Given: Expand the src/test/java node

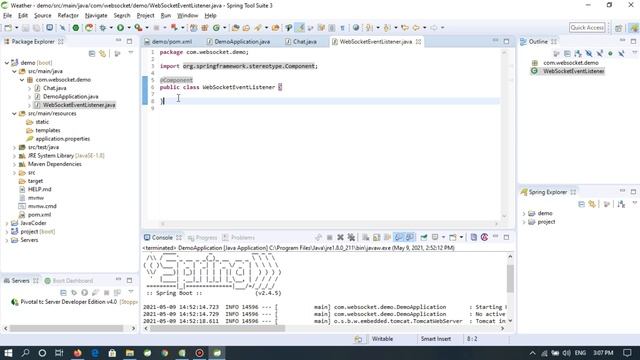Looking at the screenshot, I should tap(15, 147).
